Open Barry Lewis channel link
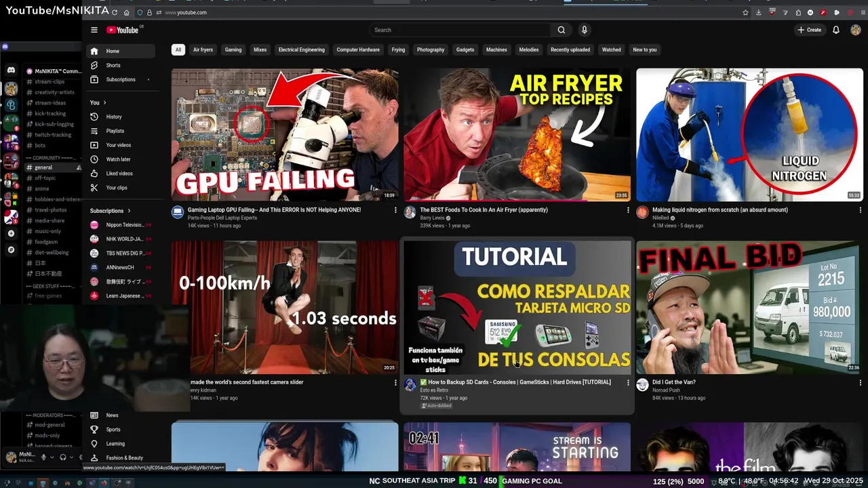Screen dimensions: 868x488 click(x=432, y=218)
